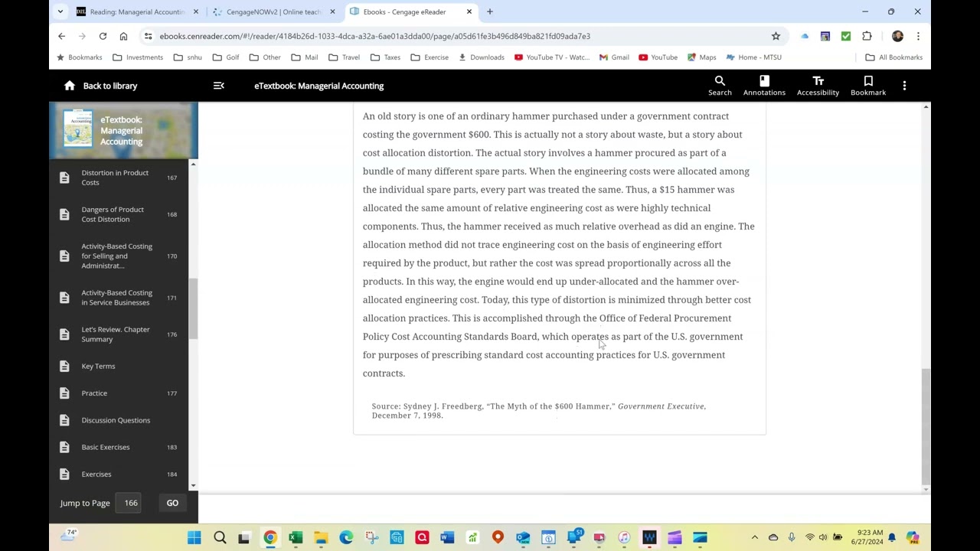Open the Home - MTSU bookmark
This screenshot has height=551, width=980.
753,57
